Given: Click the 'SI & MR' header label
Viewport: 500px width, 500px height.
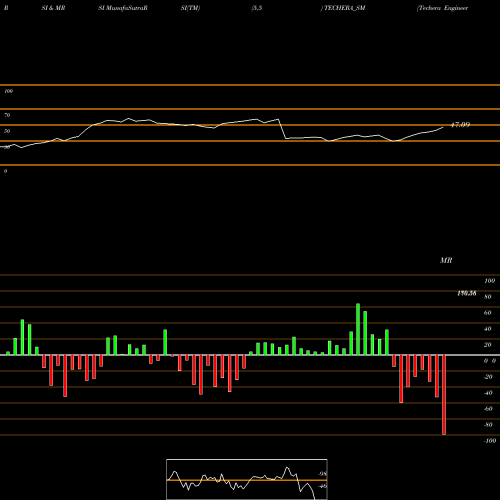Looking at the screenshot, I should [53, 8].
